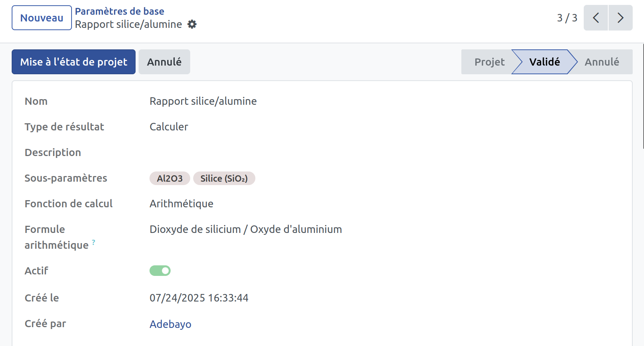Click Mise à l'état de projet button

coord(73,62)
